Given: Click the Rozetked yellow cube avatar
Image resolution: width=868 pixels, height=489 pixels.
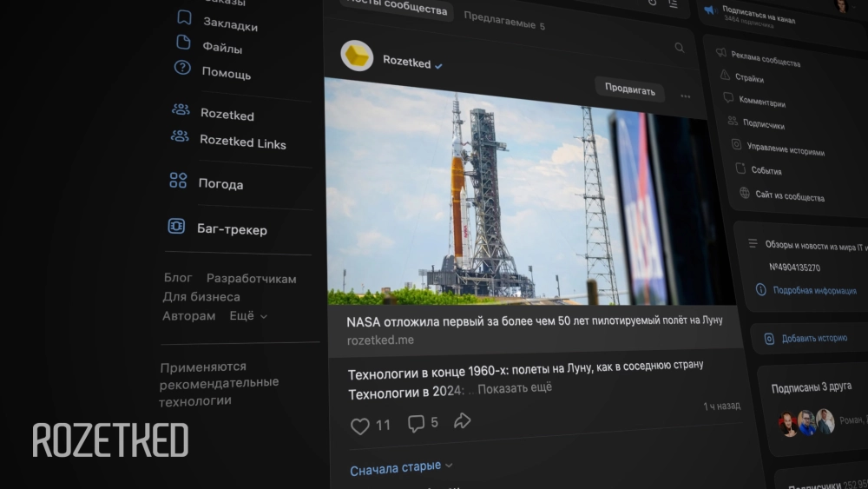Looking at the screenshot, I should (357, 56).
